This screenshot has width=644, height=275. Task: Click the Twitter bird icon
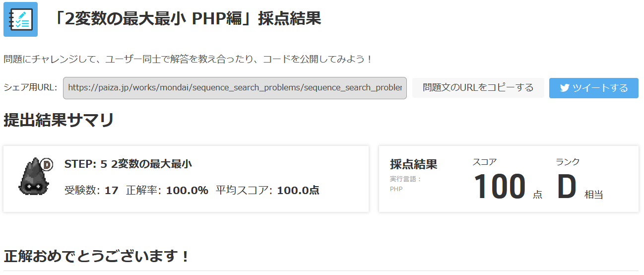(564, 88)
